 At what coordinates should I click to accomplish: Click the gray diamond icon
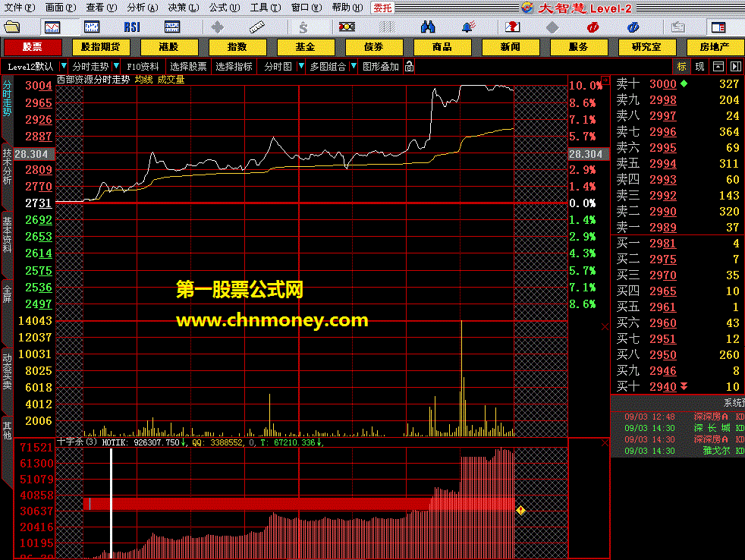[x=552, y=27]
